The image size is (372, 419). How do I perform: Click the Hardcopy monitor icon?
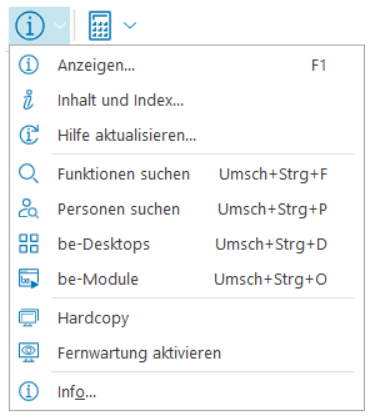[28, 318]
